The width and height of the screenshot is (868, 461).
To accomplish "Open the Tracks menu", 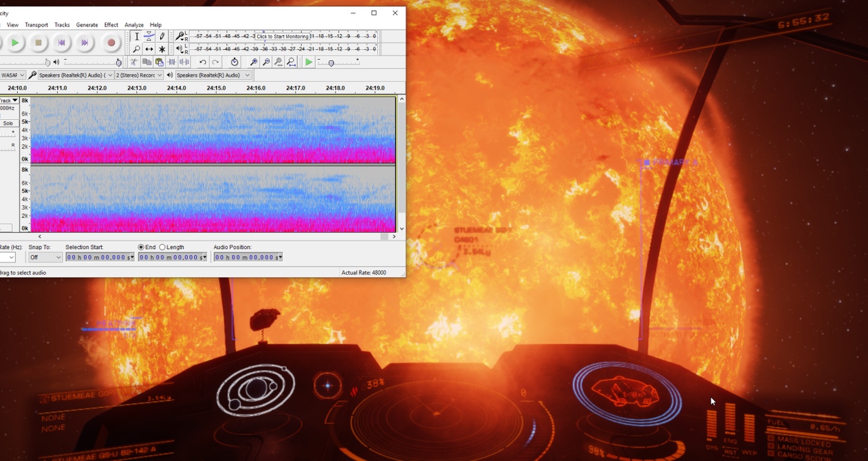I will click(62, 25).
